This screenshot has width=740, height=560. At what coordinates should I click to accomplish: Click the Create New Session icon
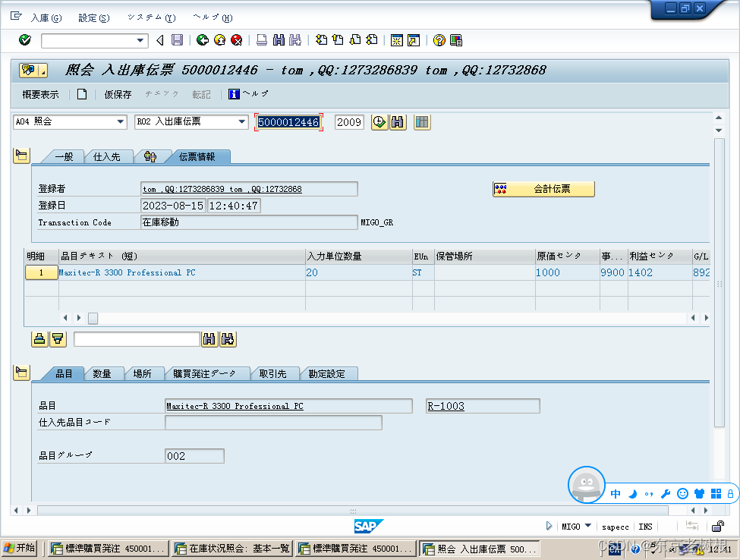click(396, 40)
